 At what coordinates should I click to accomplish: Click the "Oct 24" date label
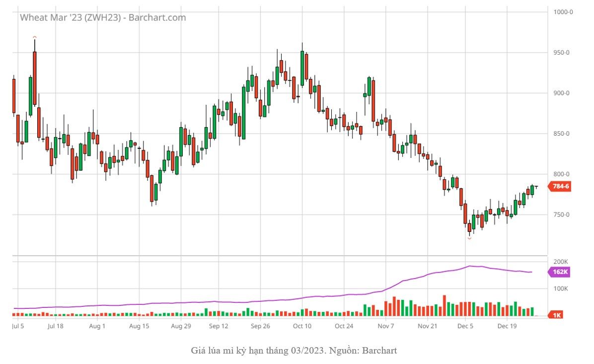[x=344, y=326]
